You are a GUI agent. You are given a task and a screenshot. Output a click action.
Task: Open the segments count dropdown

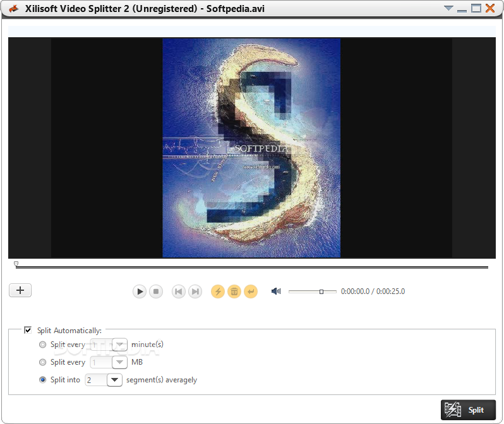coord(114,380)
